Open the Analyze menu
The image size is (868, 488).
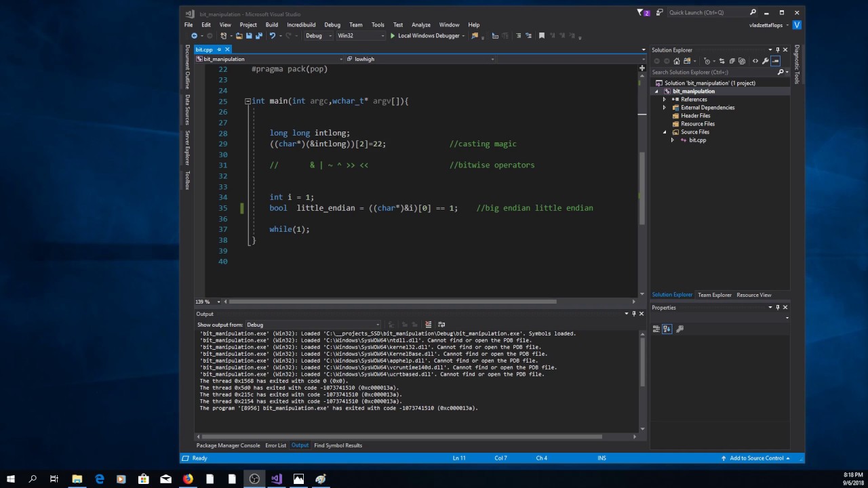[421, 24]
